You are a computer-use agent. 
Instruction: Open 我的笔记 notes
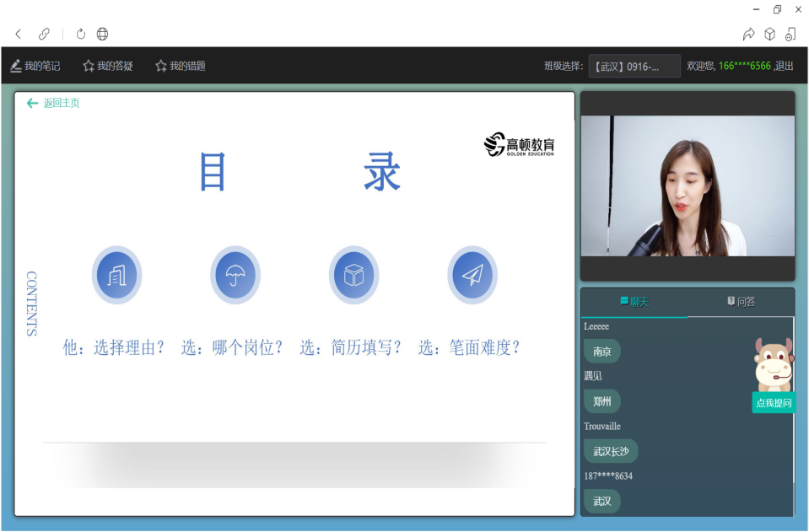pyautogui.click(x=35, y=66)
